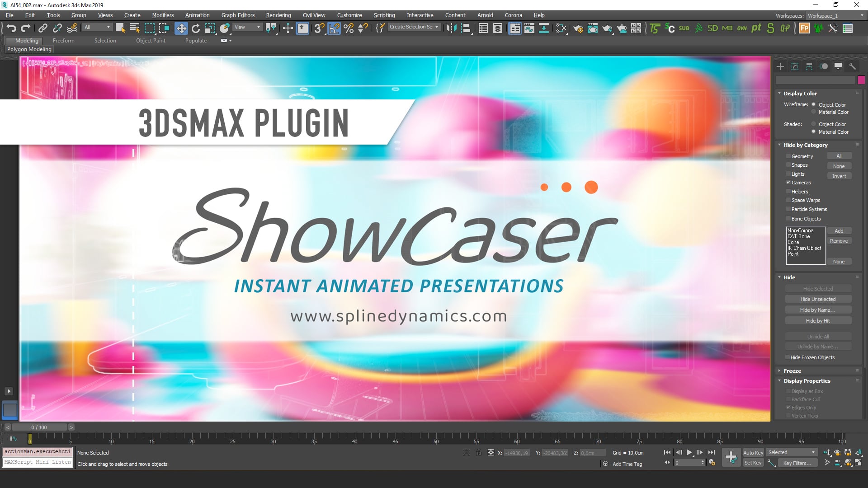Toggle the Angle Snap icon
This screenshot has width=868, height=488.
click(334, 28)
